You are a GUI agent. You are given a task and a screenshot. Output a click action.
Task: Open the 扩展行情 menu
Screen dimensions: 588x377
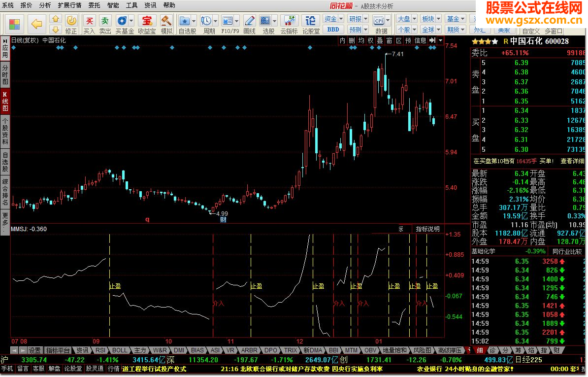coord(69,5)
